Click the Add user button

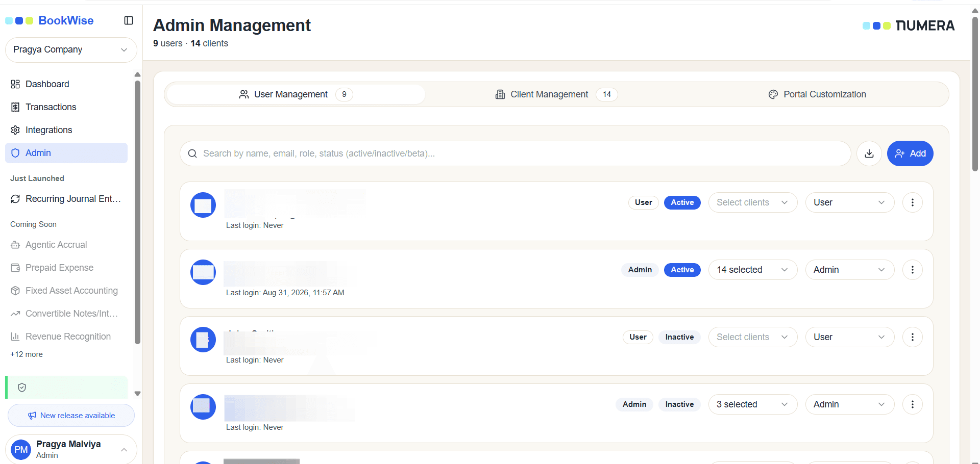(910, 153)
